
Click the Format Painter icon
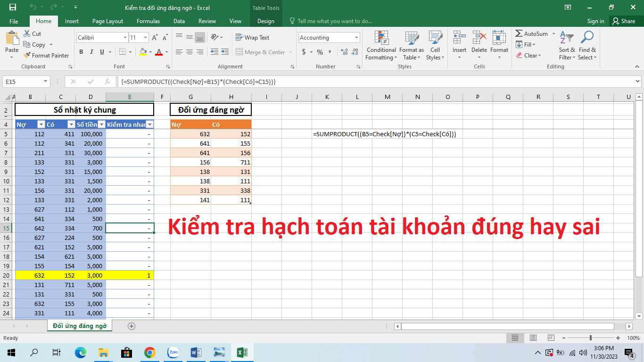tap(27, 55)
